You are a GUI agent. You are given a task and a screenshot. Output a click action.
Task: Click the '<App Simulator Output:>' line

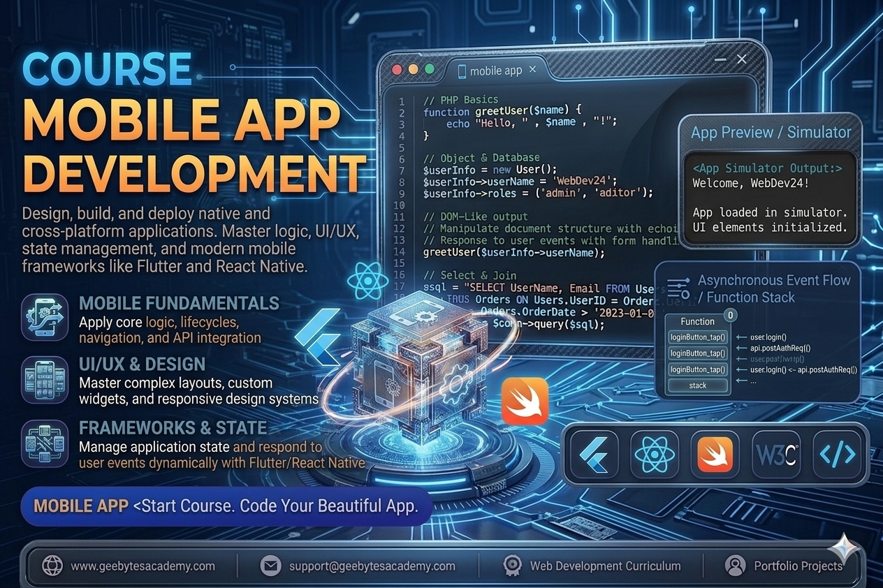pyautogui.click(x=767, y=168)
